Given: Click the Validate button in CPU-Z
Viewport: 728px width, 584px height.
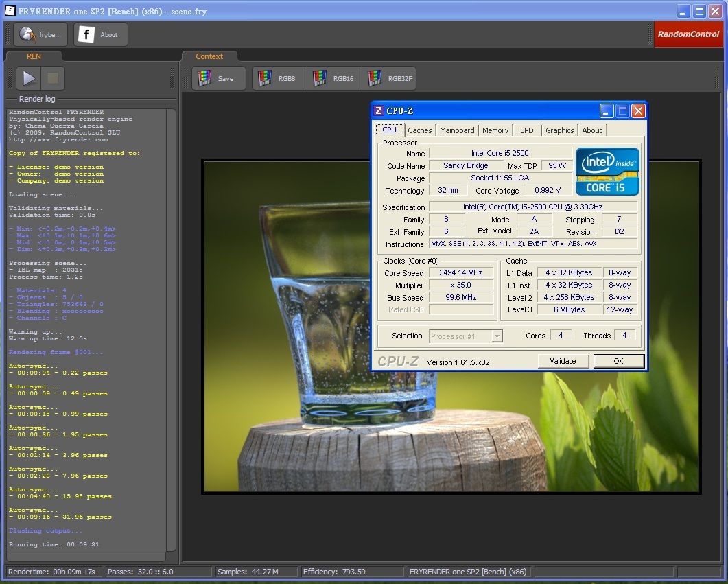Looking at the screenshot, I should (563, 361).
